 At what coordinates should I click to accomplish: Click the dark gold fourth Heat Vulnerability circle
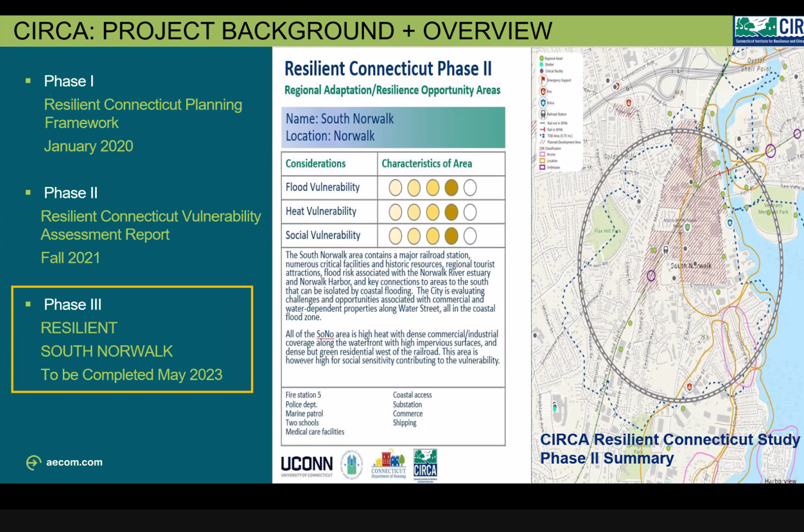click(x=451, y=212)
